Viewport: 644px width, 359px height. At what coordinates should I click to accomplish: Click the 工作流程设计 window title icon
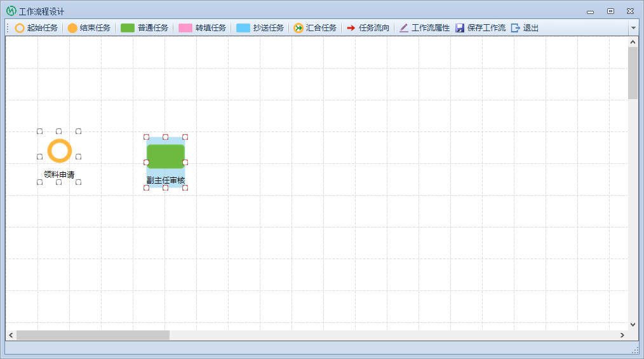point(11,11)
